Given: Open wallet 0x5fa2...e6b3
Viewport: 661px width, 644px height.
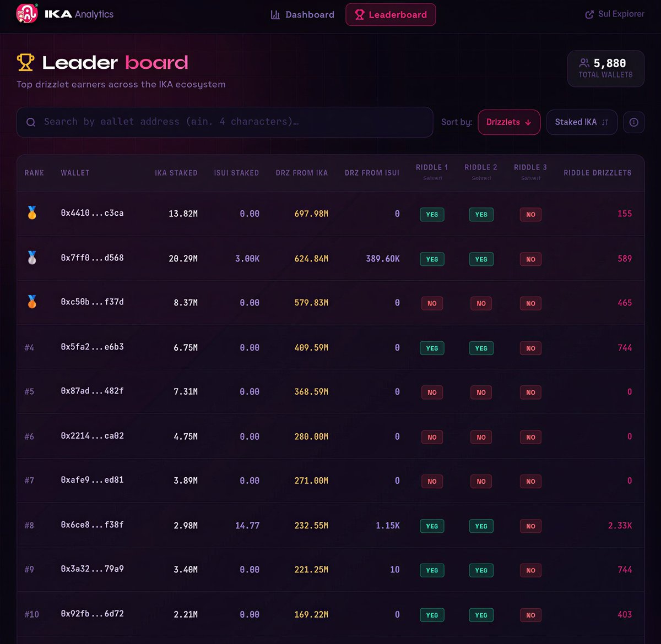Looking at the screenshot, I should tap(92, 347).
